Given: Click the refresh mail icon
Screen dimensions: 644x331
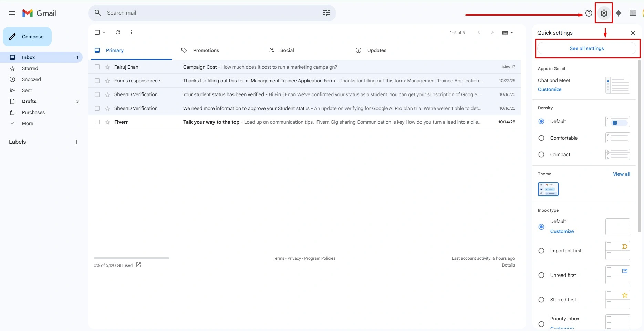Looking at the screenshot, I should (118, 32).
